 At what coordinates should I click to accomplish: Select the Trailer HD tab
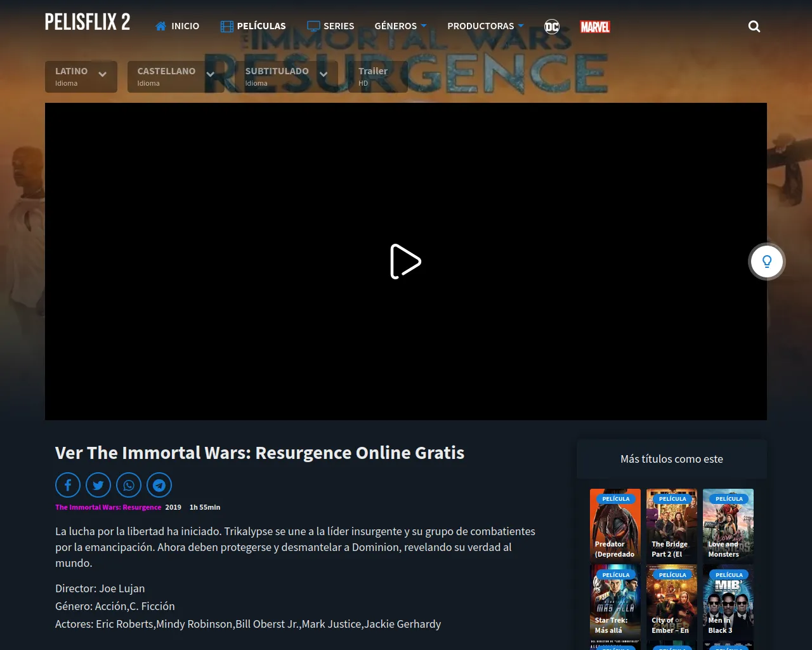[x=378, y=77]
